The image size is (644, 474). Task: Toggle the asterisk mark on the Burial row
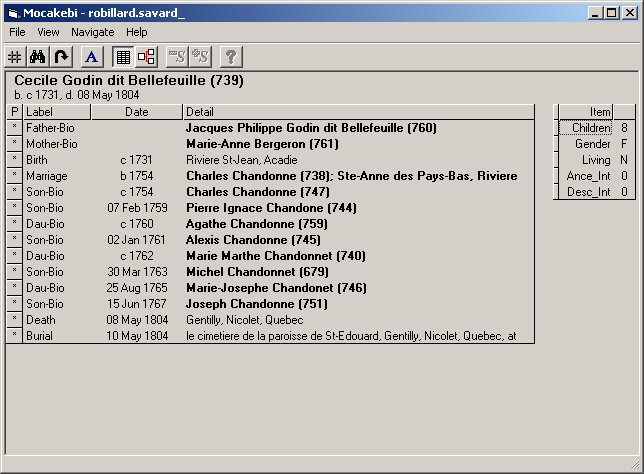click(x=14, y=336)
